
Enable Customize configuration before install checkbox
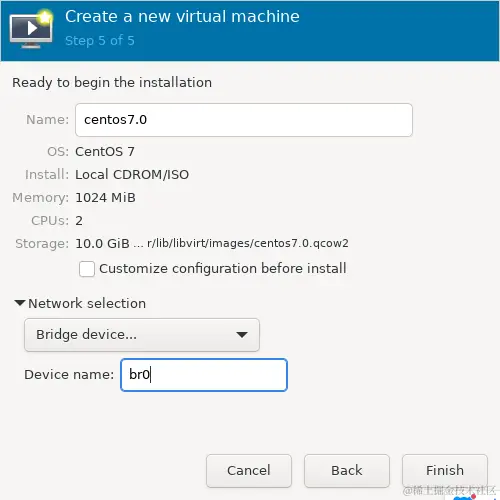87,269
